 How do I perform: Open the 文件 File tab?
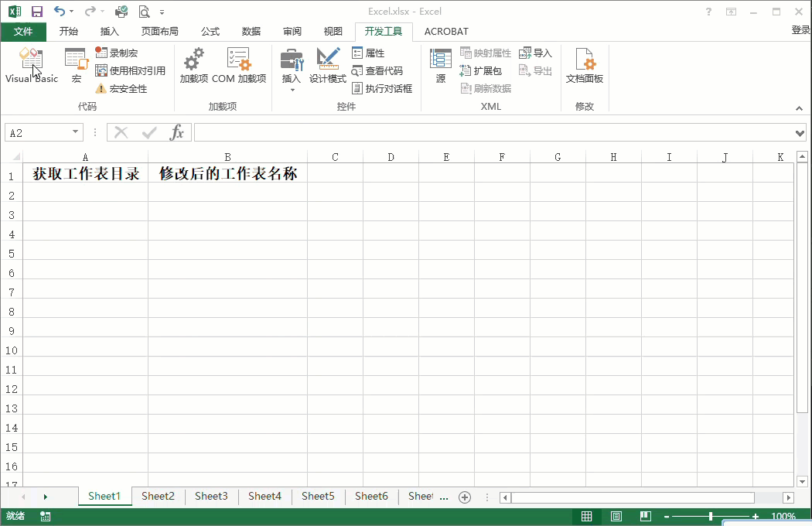point(23,32)
